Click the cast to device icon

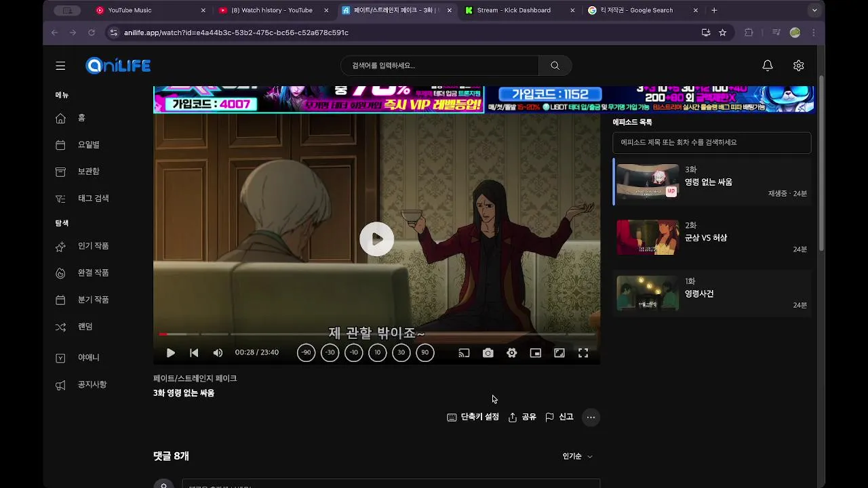(x=464, y=353)
